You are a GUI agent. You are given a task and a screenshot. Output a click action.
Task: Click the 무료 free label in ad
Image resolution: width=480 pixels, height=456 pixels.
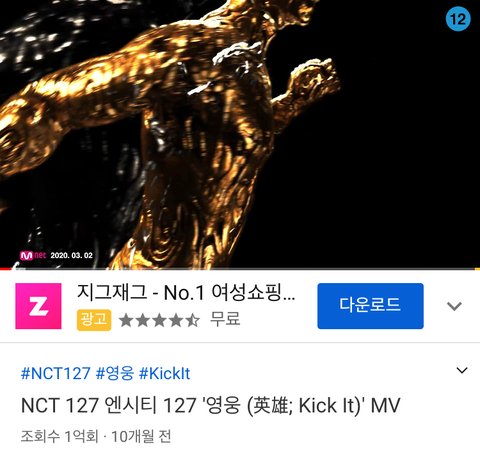[225, 319]
